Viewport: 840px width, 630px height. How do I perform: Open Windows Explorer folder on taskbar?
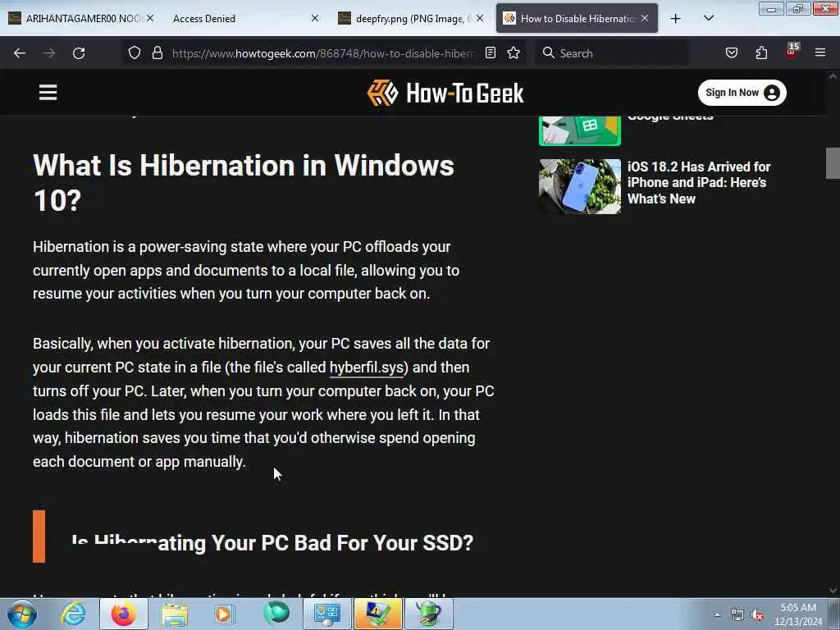[x=174, y=614]
